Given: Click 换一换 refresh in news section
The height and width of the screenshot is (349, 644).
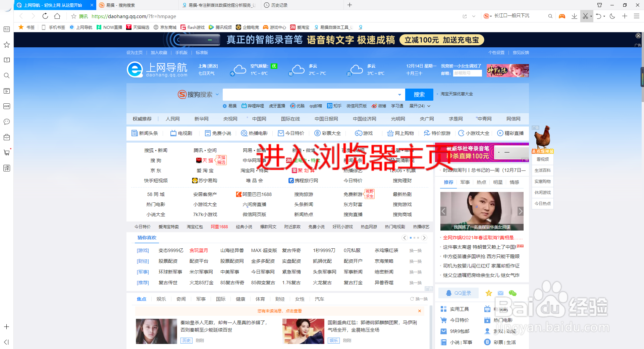Looking at the screenshot, I should coord(419,299).
